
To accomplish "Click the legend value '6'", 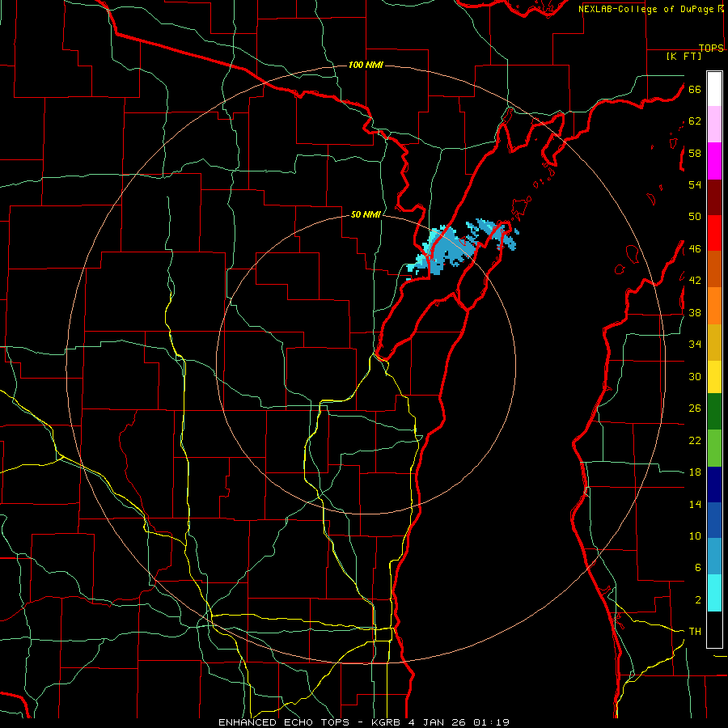I will pos(698,568).
